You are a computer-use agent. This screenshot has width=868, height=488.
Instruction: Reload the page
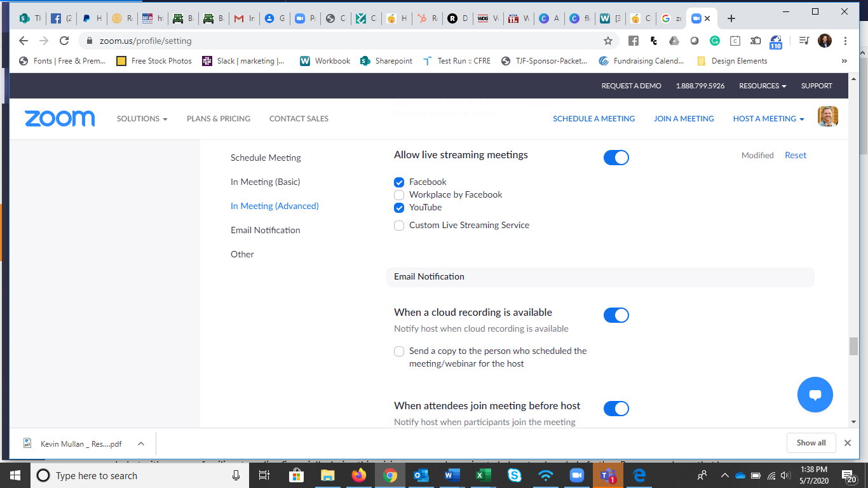pos(64,41)
